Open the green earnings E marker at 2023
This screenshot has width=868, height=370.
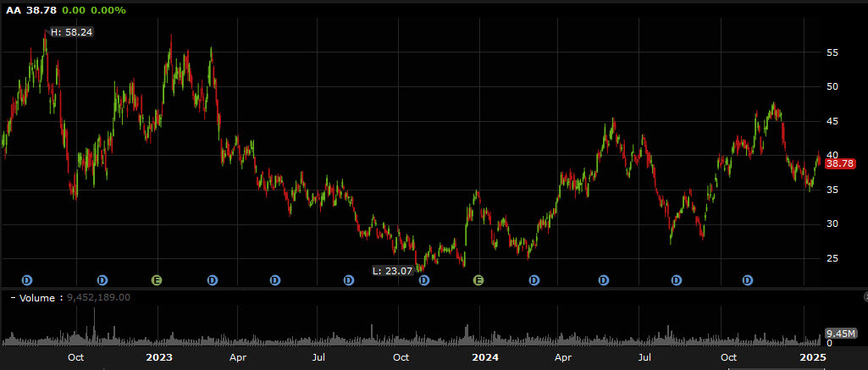(157, 280)
